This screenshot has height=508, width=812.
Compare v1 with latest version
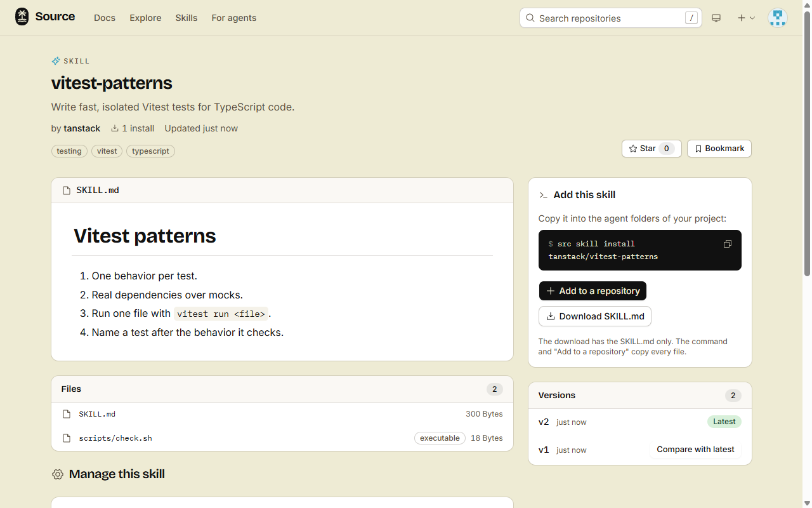695,450
